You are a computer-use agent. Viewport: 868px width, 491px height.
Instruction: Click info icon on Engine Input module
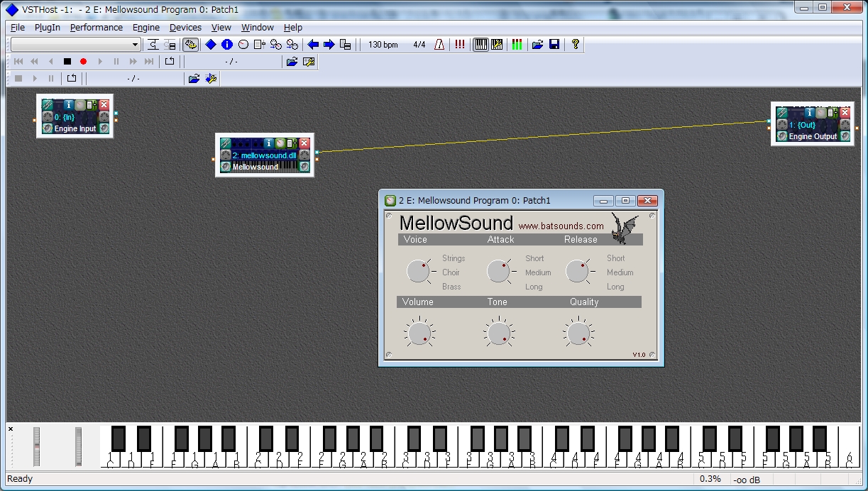tap(69, 105)
